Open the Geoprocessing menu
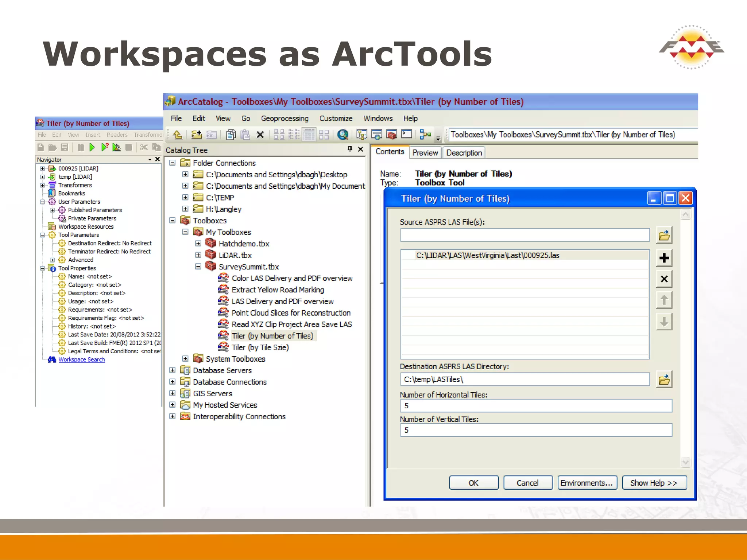This screenshot has height=560, width=747. tap(285, 118)
